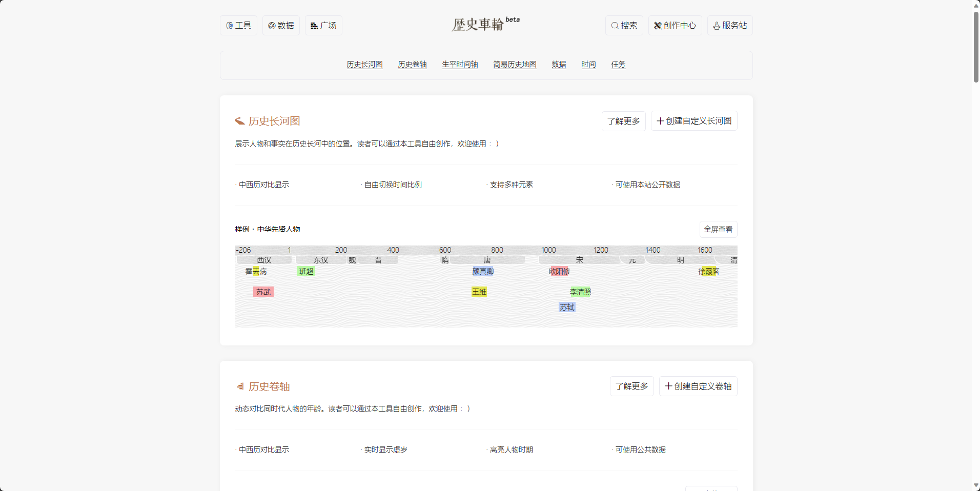Screen dimensions: 980x491
Task: Click the 搜索 search button
Action: [x=624, y=25]
